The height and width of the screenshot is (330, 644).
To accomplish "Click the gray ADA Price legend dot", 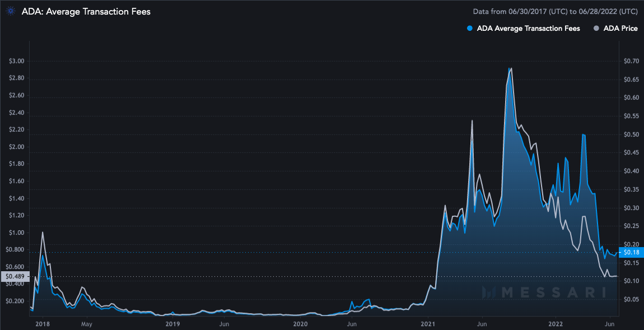I will tap(596, 29).
